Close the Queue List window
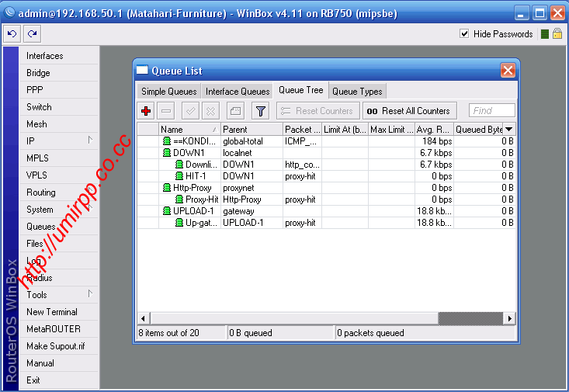569x392 pixels. tap(508, 70)
